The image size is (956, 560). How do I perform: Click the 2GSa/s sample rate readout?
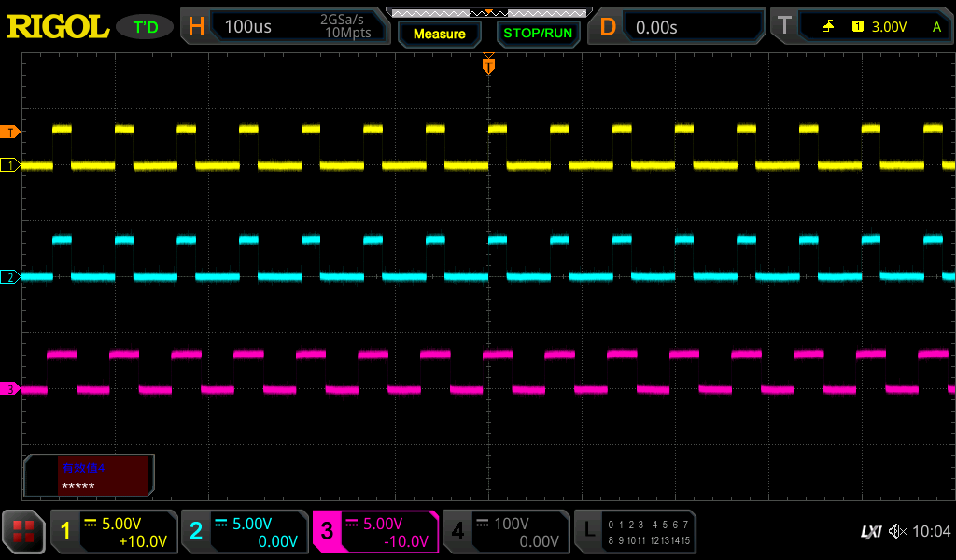342,20
